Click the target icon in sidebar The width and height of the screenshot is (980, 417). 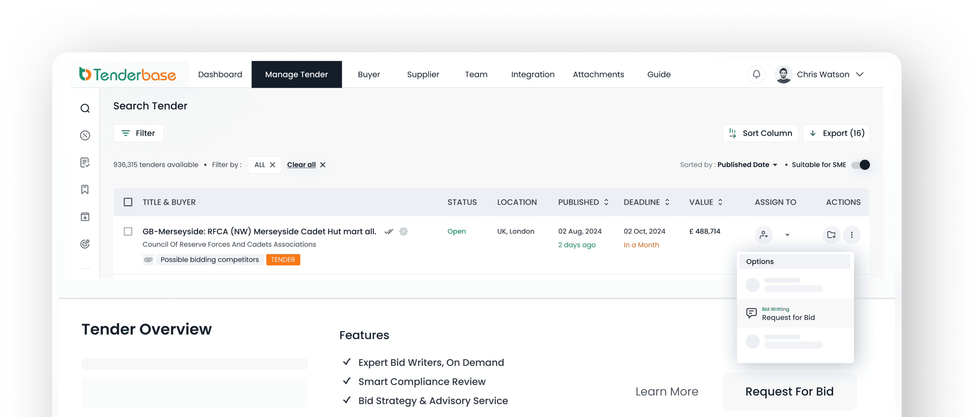click(85, 244)
